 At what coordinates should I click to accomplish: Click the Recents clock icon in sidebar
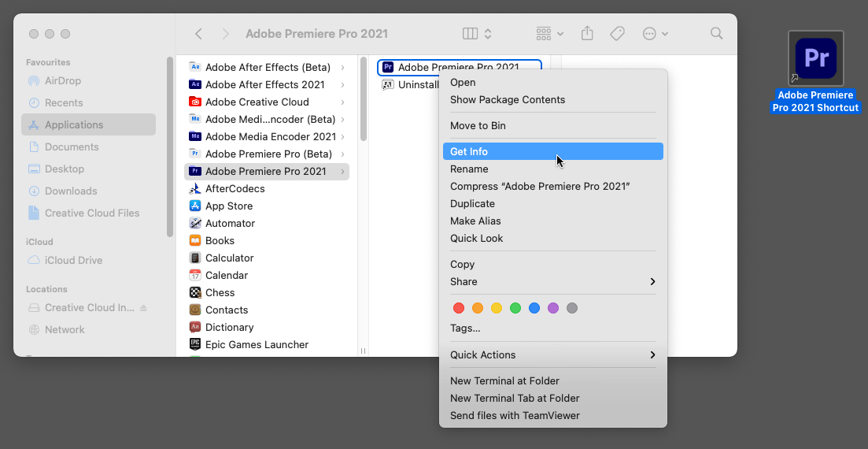point(34,102)
